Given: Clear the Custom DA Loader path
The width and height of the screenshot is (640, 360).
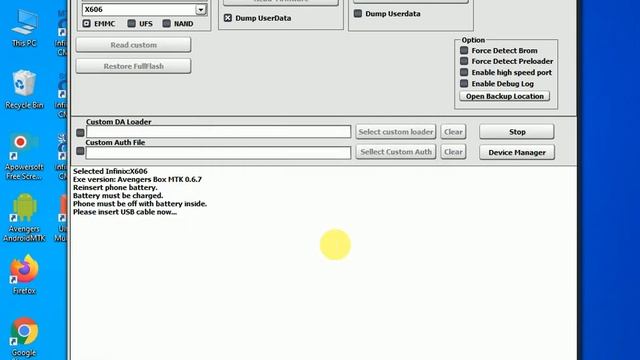Looking at the screenshot, I should 453,132.
